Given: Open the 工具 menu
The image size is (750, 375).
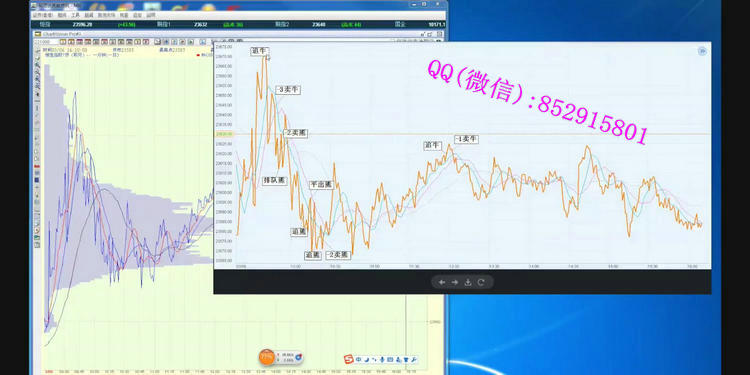Looking at the screenshot, I should click(76, 15).
